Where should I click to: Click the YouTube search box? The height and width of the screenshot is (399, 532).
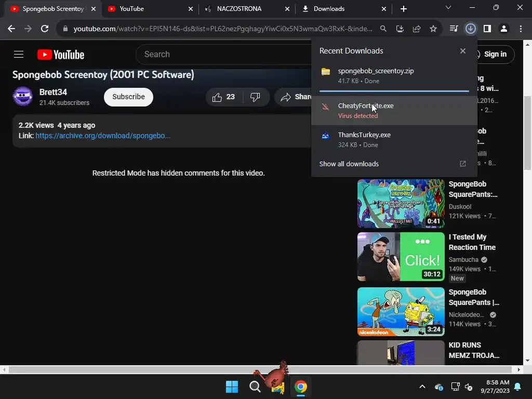point(224,54)
